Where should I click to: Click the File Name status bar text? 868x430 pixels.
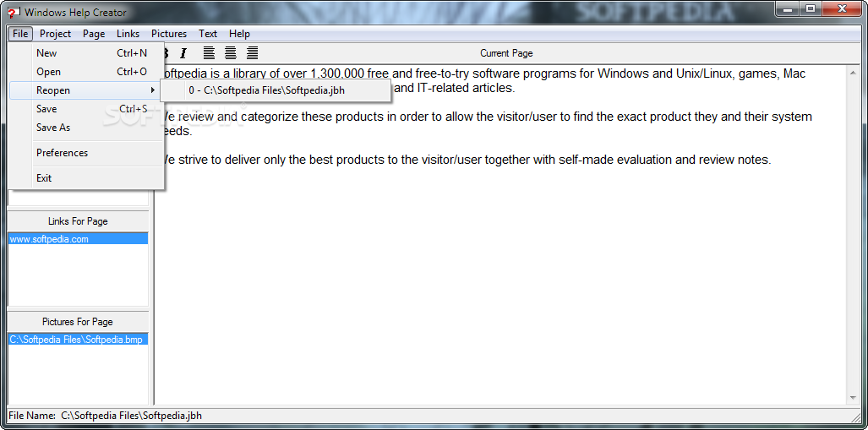(105, 415)
